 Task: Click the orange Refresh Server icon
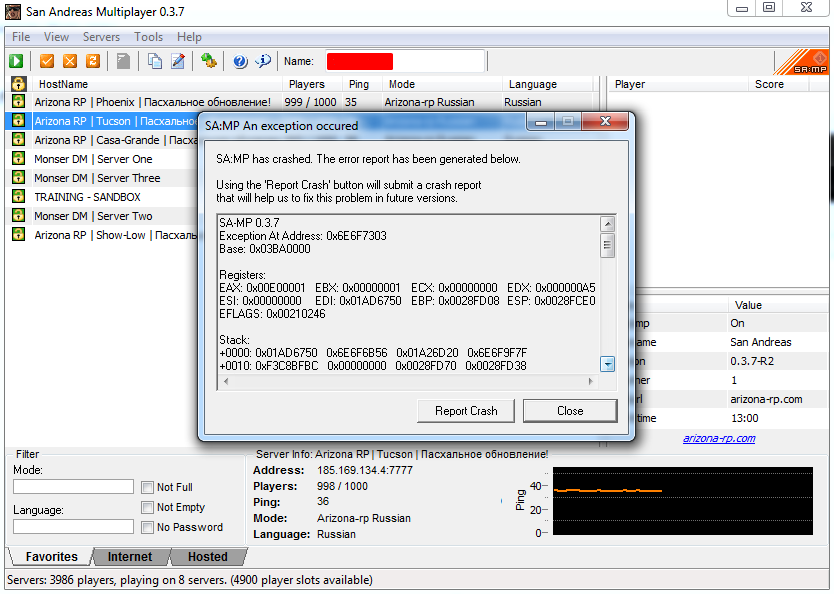[93, 61]
